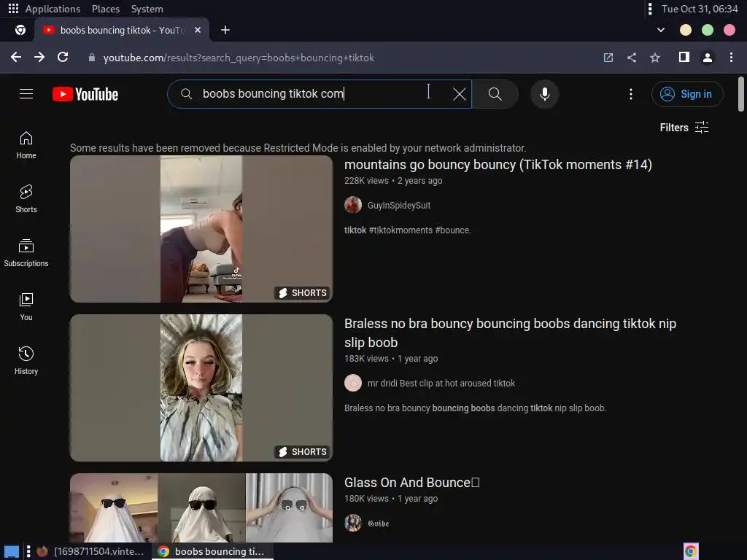
Task: Reload the page
Action: [x=63, y=57]
